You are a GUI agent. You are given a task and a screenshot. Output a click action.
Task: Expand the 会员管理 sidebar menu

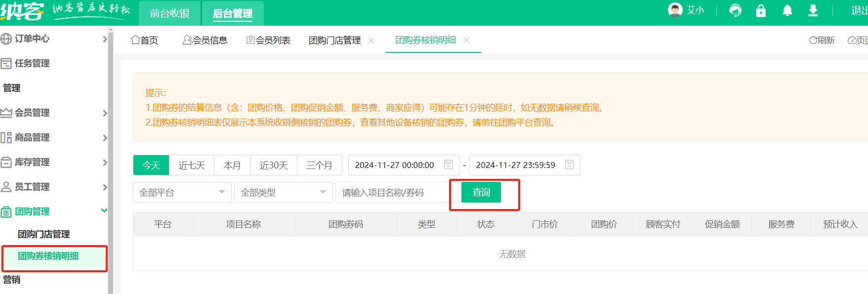tap(53, 113)
